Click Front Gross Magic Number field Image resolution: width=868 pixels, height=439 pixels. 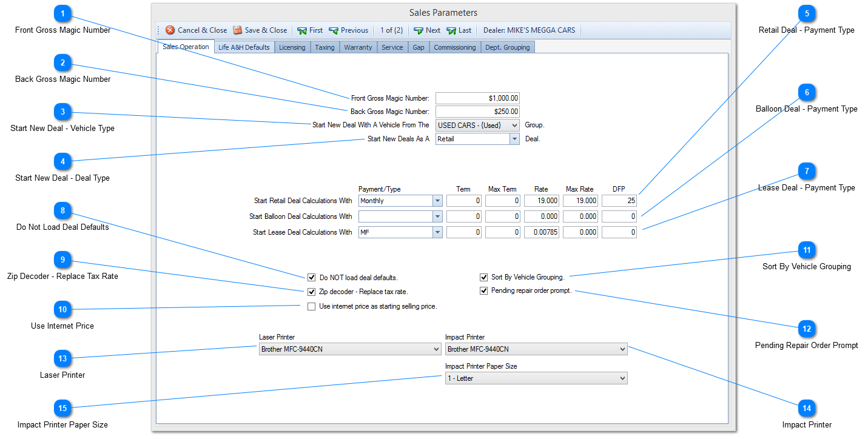(477, 98)
